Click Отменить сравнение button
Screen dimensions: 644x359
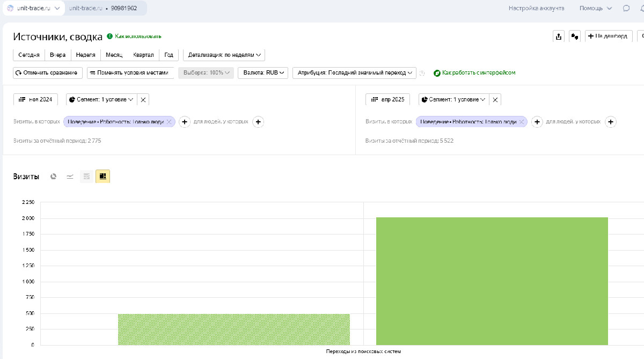[48, 72]
